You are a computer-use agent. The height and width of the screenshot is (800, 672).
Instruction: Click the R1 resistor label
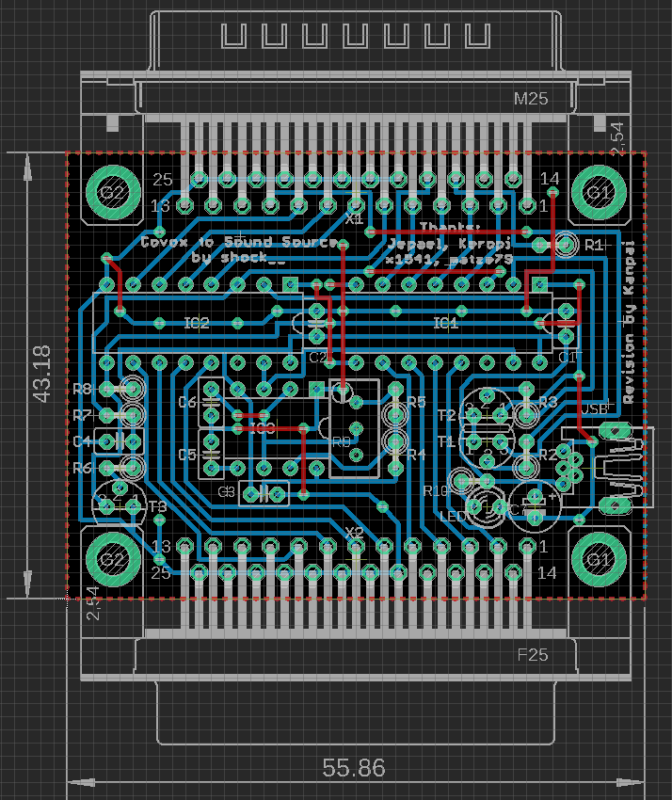594,246
